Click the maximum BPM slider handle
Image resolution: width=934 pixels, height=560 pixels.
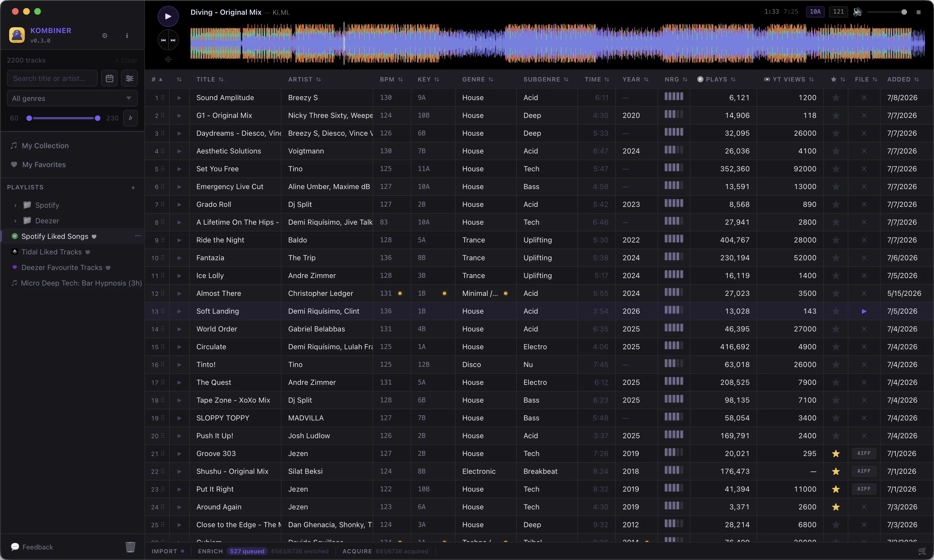(x=97, y=118)
